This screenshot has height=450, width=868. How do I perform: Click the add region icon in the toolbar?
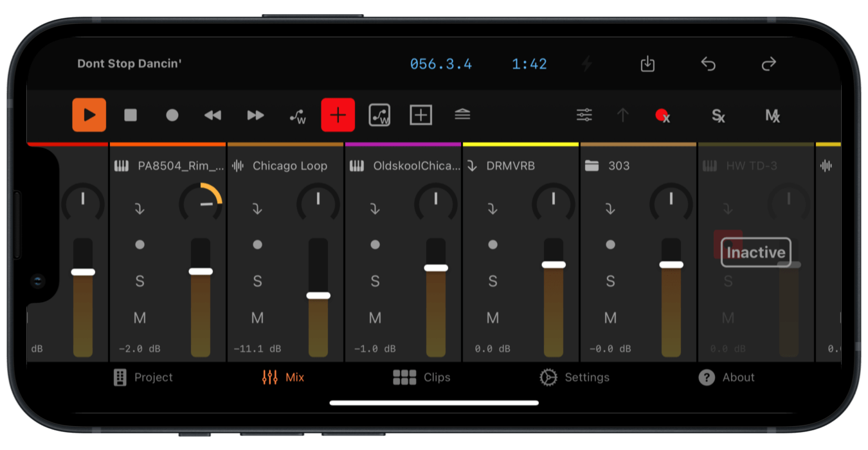click(420, 115)
